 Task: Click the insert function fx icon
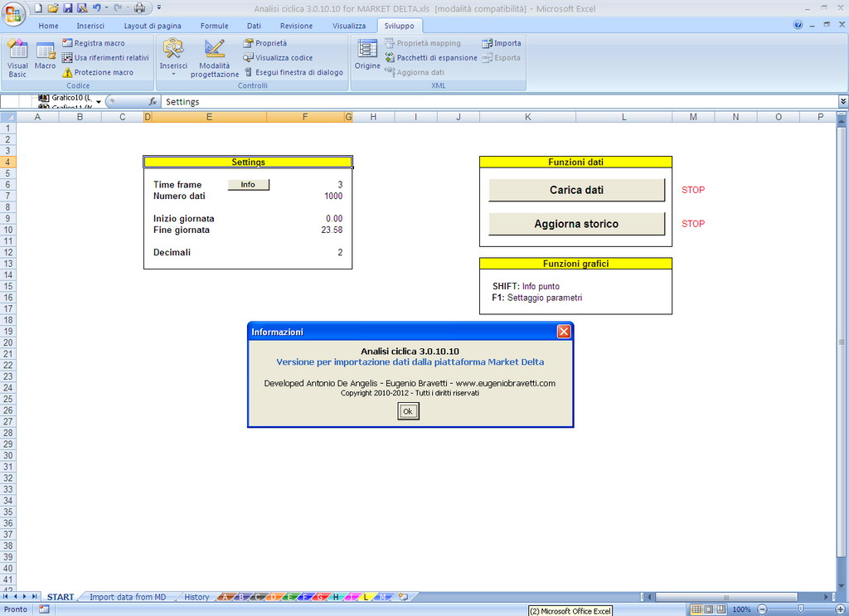(x=153, y=101)
